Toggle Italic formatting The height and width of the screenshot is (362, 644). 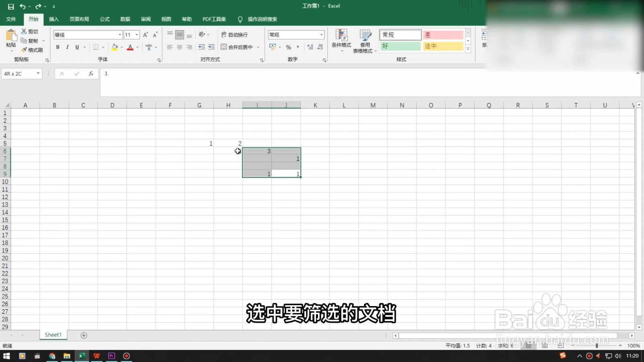(67, 47)
